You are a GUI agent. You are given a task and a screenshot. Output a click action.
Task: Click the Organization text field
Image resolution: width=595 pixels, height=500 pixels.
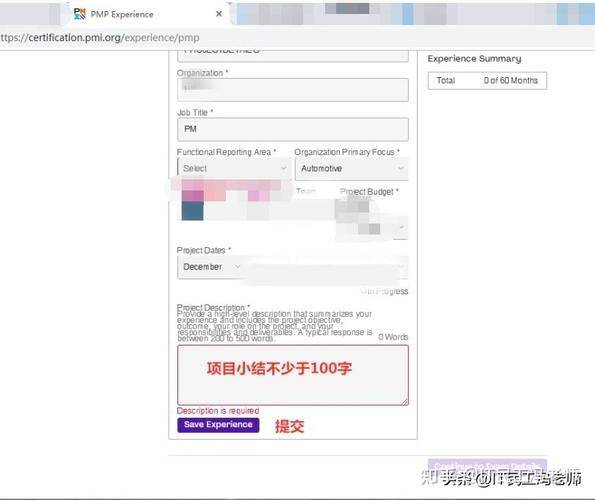tap(293, 90)
